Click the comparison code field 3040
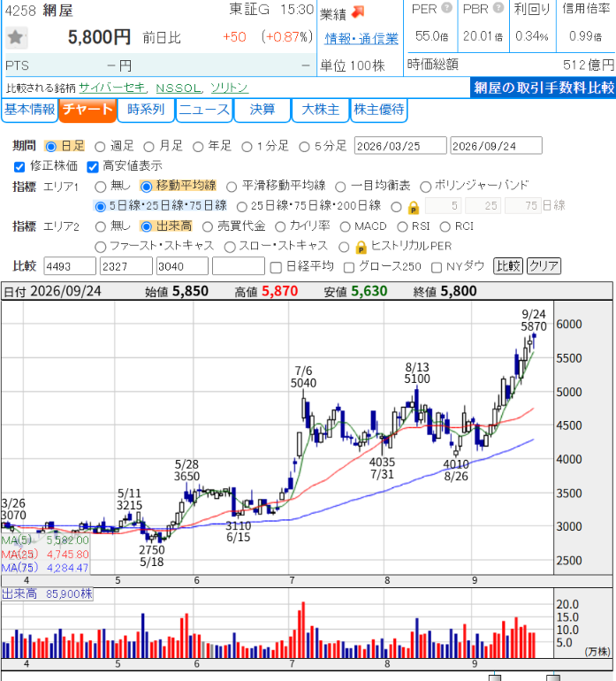The width and height of the screenshot is (616, 681). click(x=182, y=266)
